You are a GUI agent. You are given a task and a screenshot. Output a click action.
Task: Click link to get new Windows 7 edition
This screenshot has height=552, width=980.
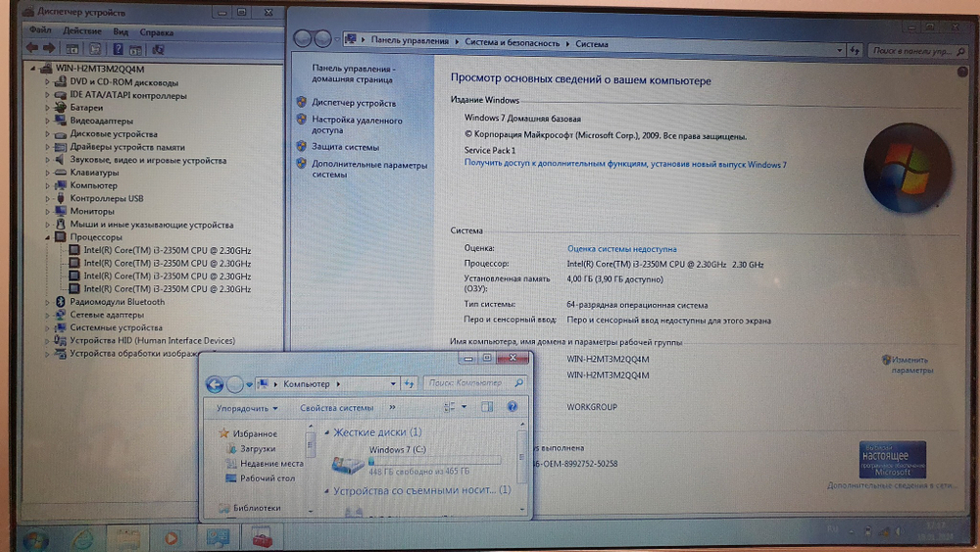pos(625,164)
